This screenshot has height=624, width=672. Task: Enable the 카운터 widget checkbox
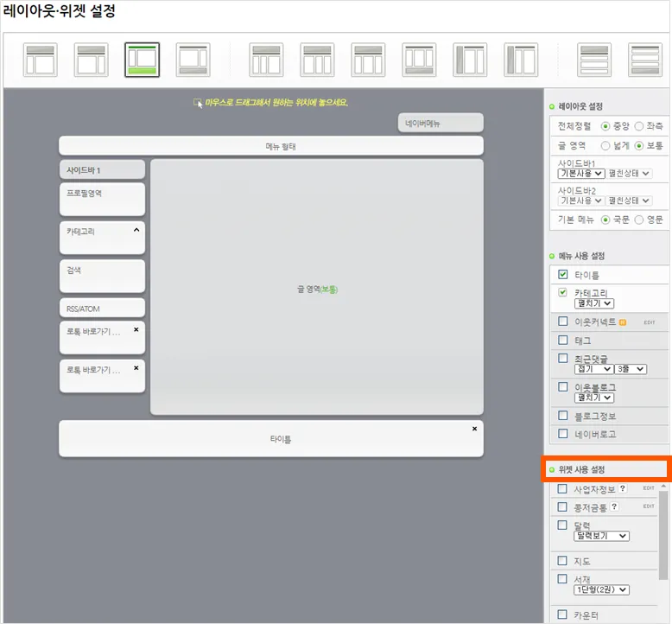[562, 614]
